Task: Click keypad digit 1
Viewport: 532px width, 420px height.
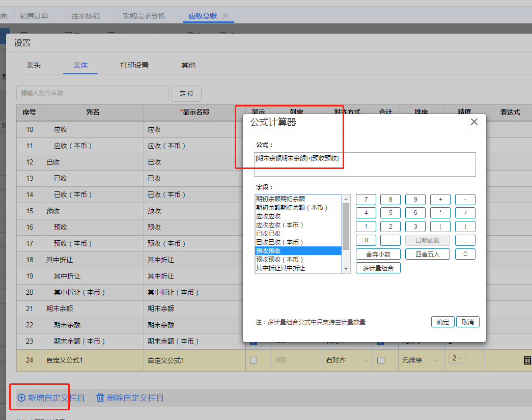Action: tap(366, 227)
